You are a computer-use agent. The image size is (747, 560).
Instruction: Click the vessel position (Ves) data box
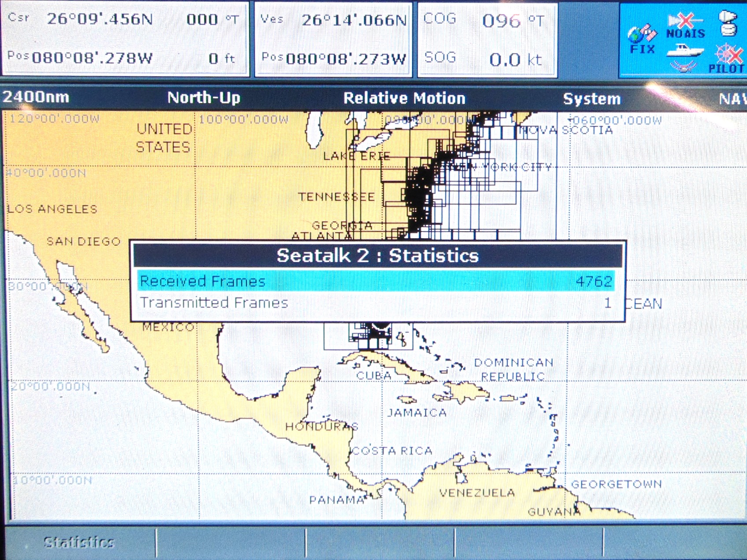(333, 39)
